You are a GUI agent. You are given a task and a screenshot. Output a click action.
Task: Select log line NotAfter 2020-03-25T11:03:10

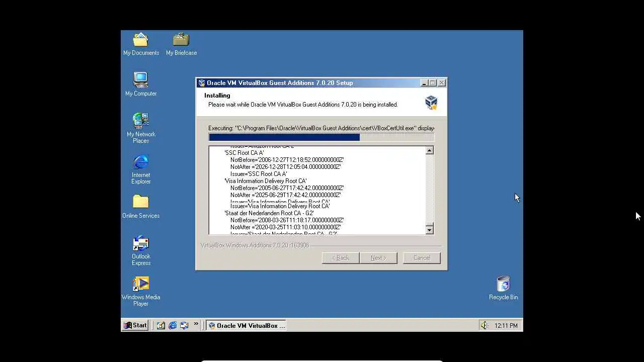click(x=286, y=227)
